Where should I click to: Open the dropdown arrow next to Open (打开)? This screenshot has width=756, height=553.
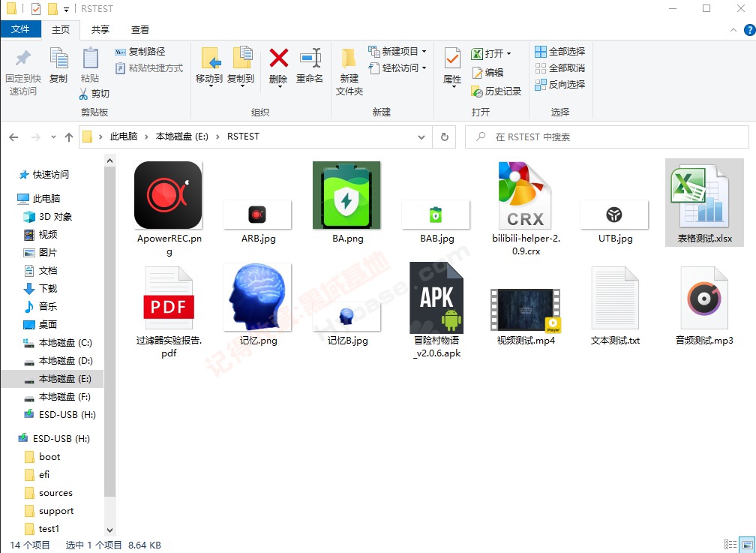[508, 53]
